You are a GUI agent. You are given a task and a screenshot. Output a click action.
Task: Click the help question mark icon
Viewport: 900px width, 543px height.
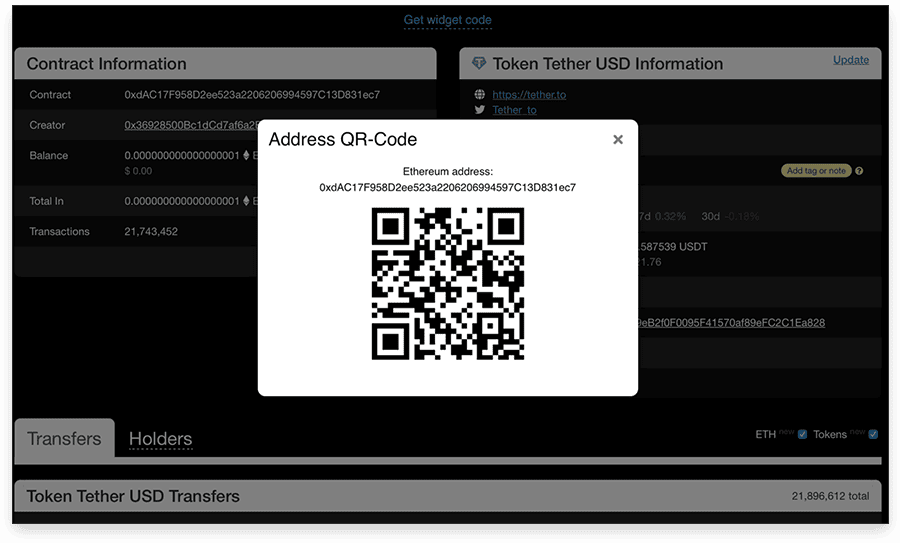[x=859, y=170]
